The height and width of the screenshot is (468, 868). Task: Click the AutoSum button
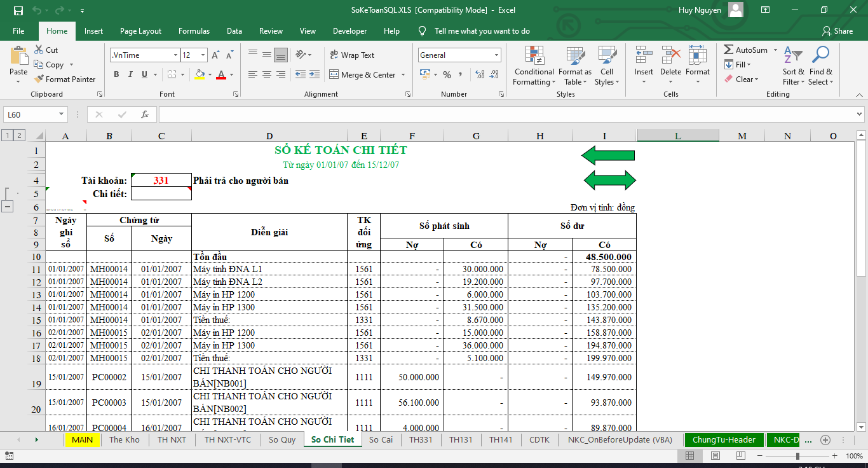(746, 50)
